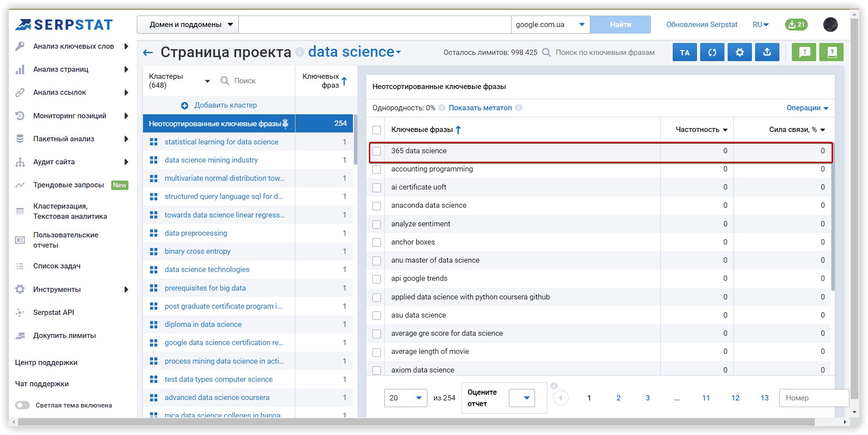Click the green help question icon

click(x=831, y=52)
